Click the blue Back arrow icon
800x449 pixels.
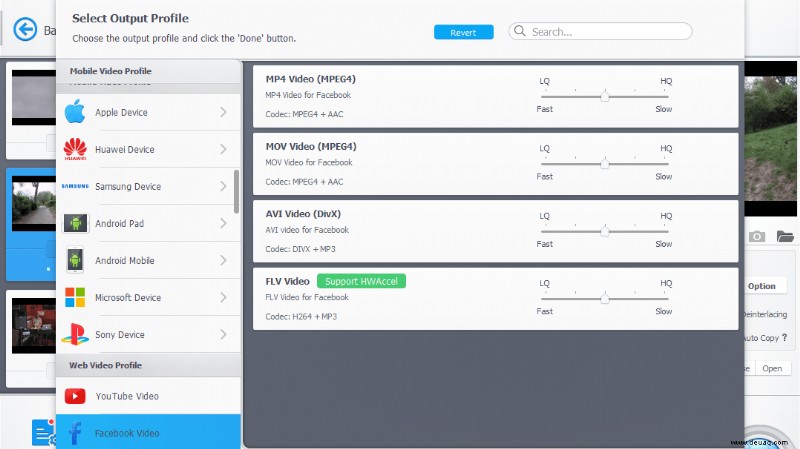coord(25,29)
